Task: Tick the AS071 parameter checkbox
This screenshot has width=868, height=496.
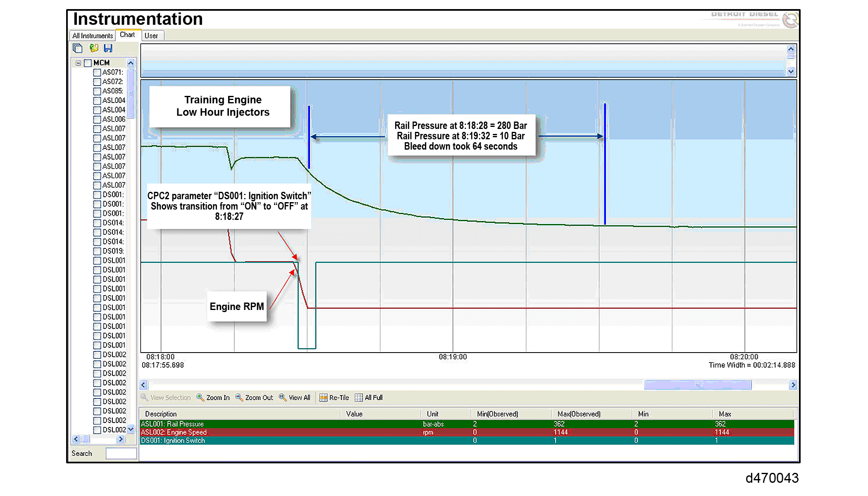Action: click(x=97, y=72)
